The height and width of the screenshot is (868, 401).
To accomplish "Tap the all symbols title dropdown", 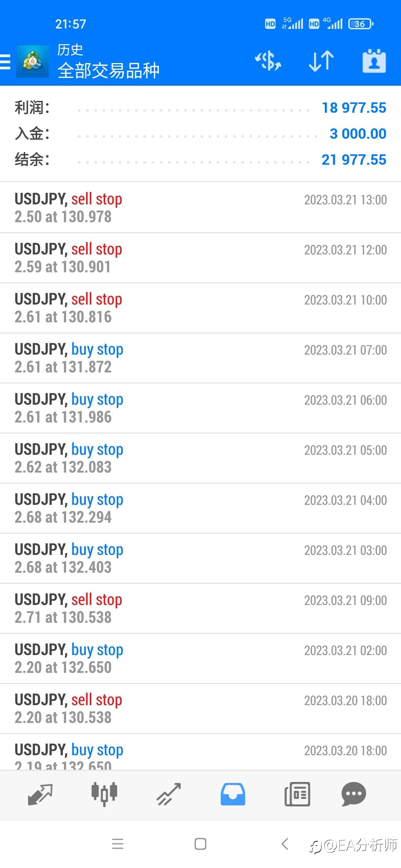I will 108,70.
